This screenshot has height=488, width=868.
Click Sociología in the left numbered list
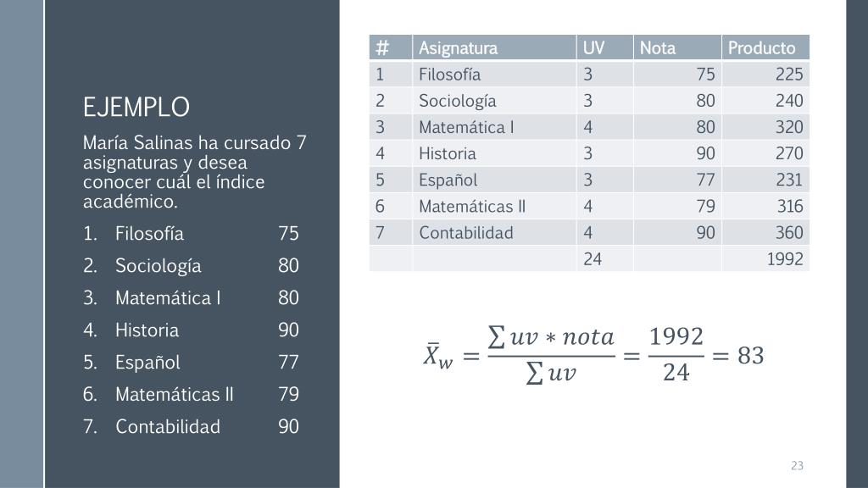158,265
